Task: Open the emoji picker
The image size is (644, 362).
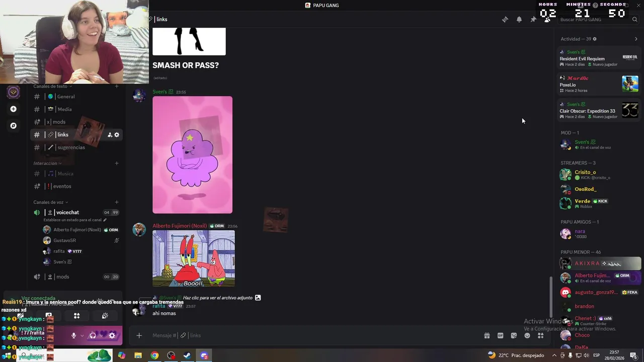Action: (x=527, y=335)
